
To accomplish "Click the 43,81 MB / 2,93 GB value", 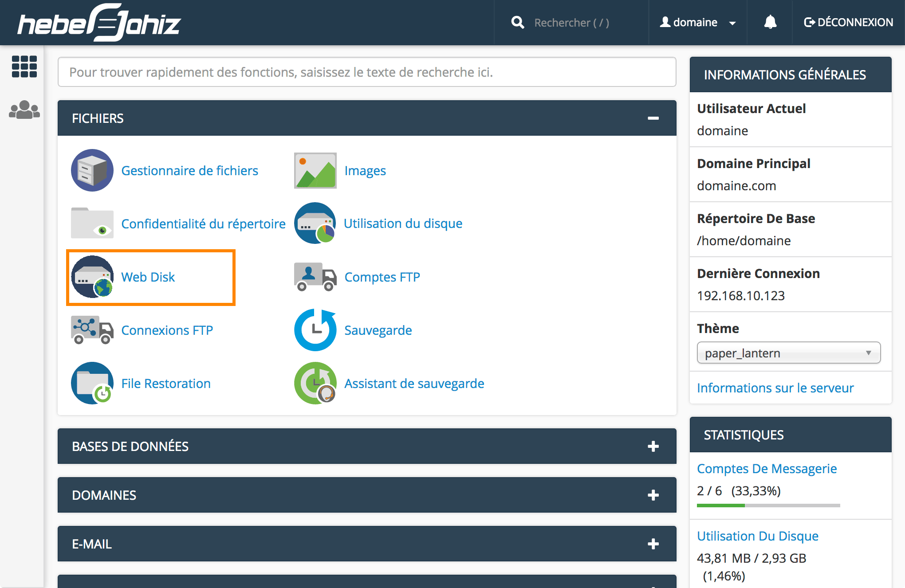I will point(752,558).
